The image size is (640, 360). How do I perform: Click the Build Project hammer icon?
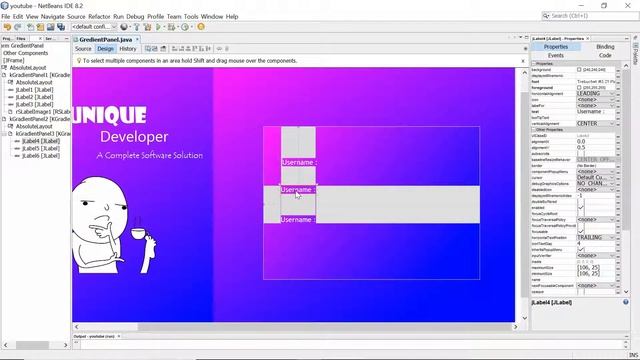click(137, 27)
